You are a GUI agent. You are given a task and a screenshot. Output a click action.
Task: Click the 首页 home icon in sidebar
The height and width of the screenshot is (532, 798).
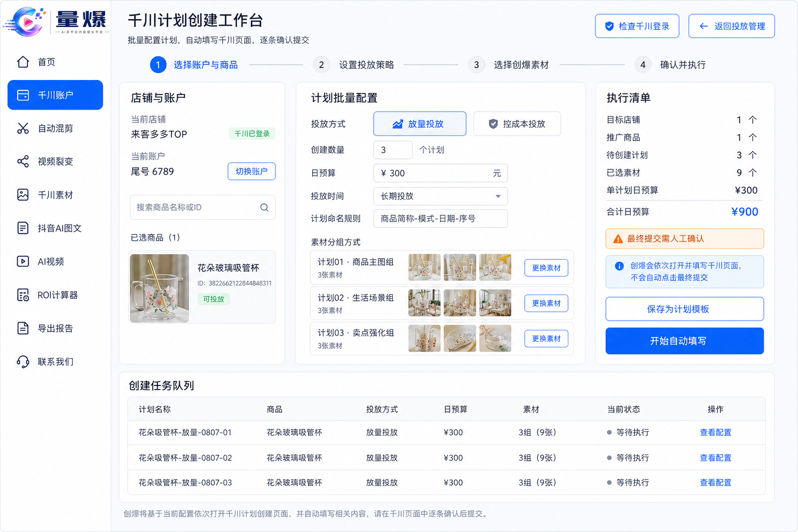tap(23, 62)
